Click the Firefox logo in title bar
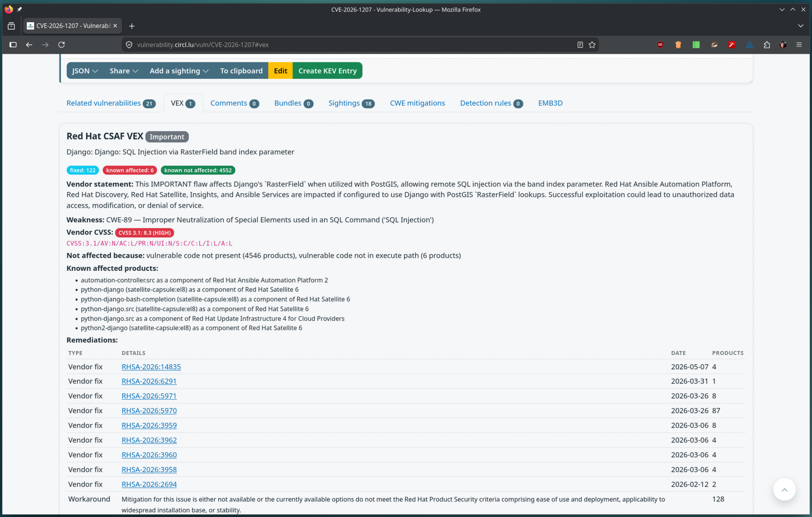This screenshot has width=812, height=517. (9, 9)
